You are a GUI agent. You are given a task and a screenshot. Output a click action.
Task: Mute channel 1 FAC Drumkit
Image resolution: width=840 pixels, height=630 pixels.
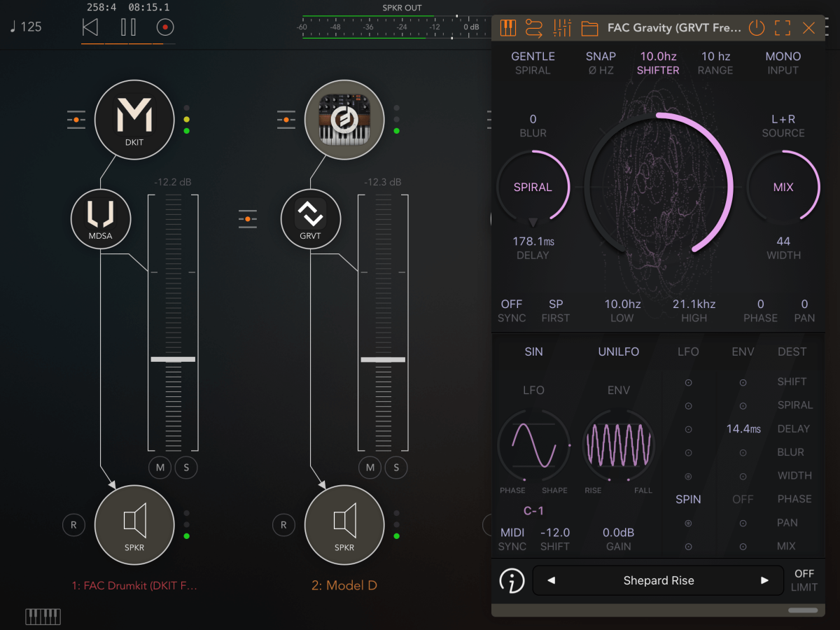pyautogui.click(x=160, y=468)
